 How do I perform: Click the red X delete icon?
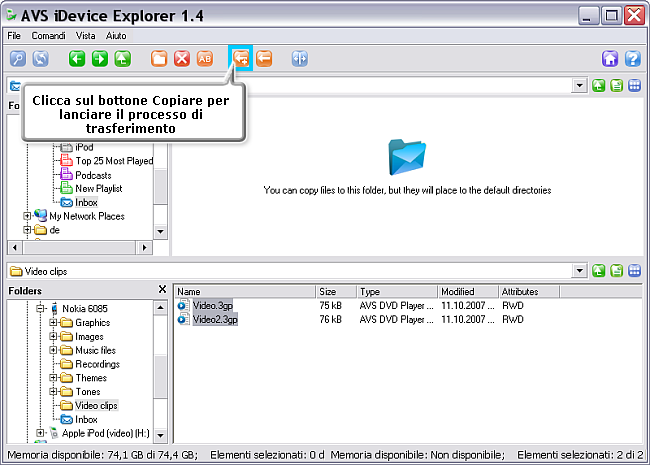coord(182,58)
